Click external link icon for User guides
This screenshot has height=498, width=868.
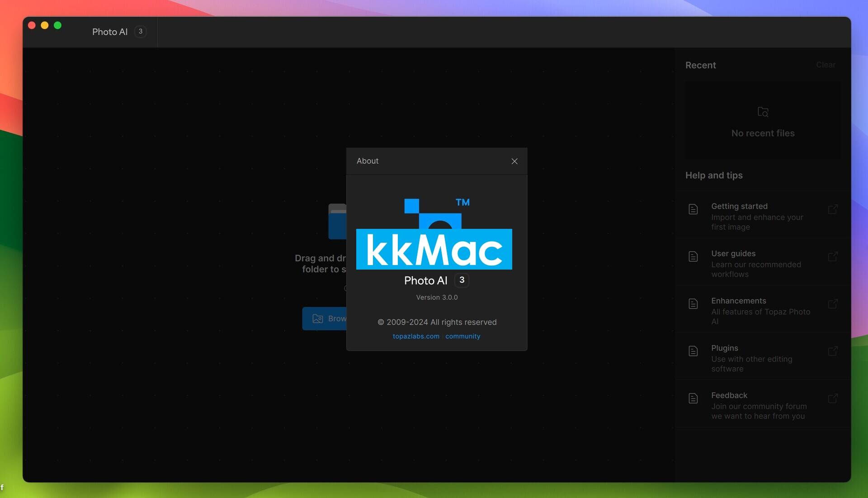pyautogui.click(x=833, y=256)
